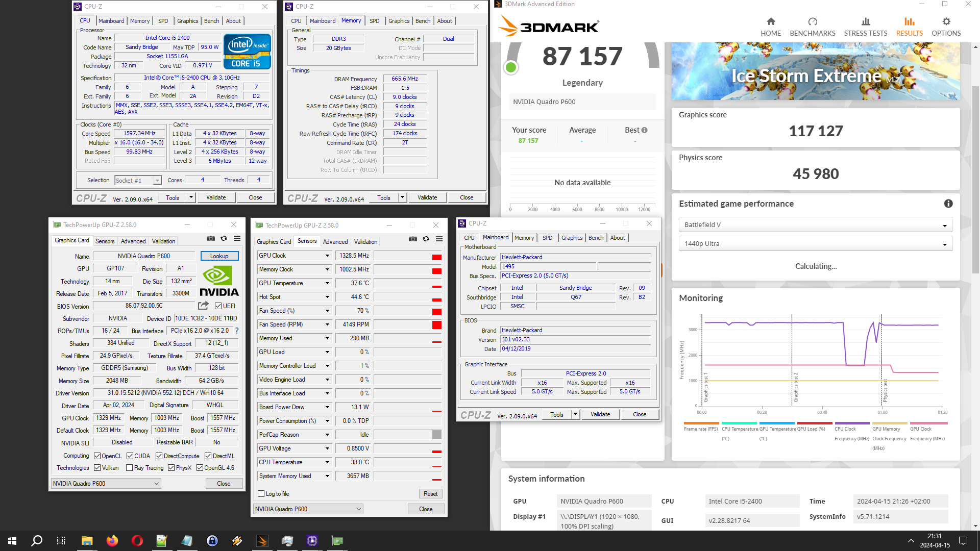
Task: Click Reset button in GPU-Z Sensors
Action: (430, 494)
